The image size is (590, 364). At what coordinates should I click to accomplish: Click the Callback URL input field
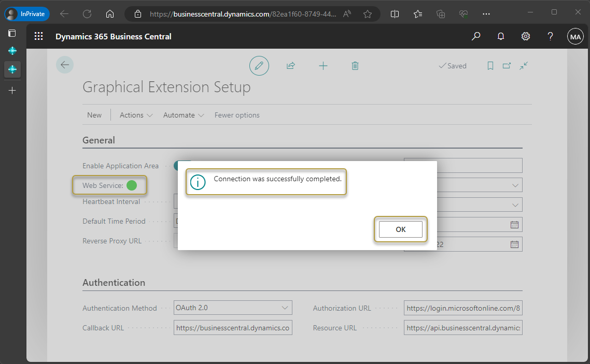click(x=233, y=328)
